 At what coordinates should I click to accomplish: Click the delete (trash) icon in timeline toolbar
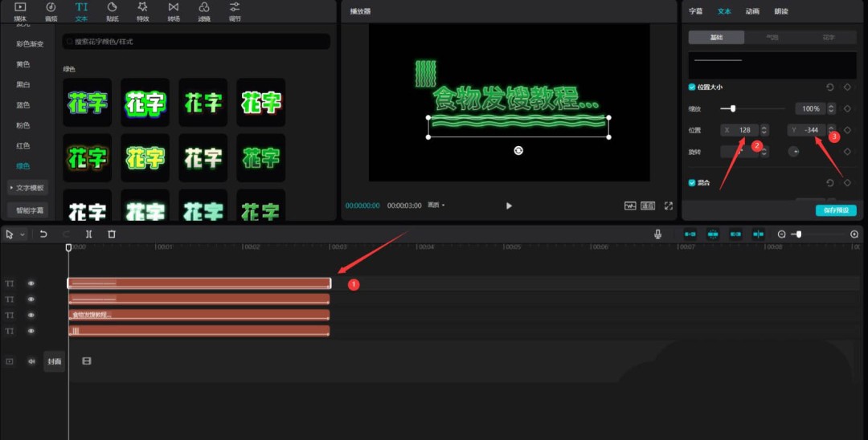tap(112, 234)
